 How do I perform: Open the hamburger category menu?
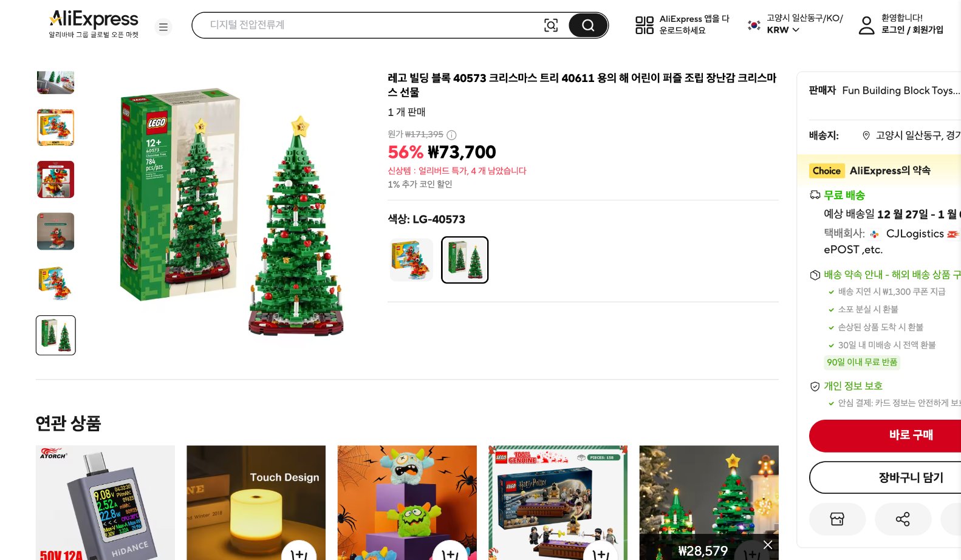coord(163,27)
